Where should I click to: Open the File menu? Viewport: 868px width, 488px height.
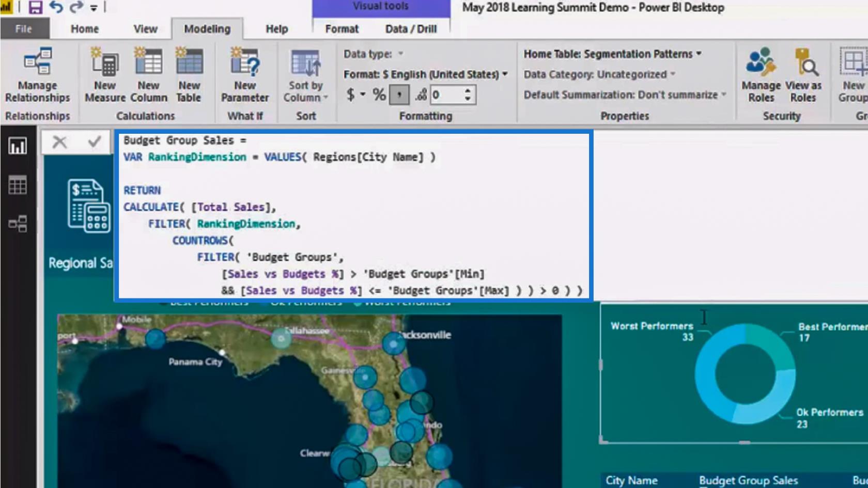pos(24,29)
